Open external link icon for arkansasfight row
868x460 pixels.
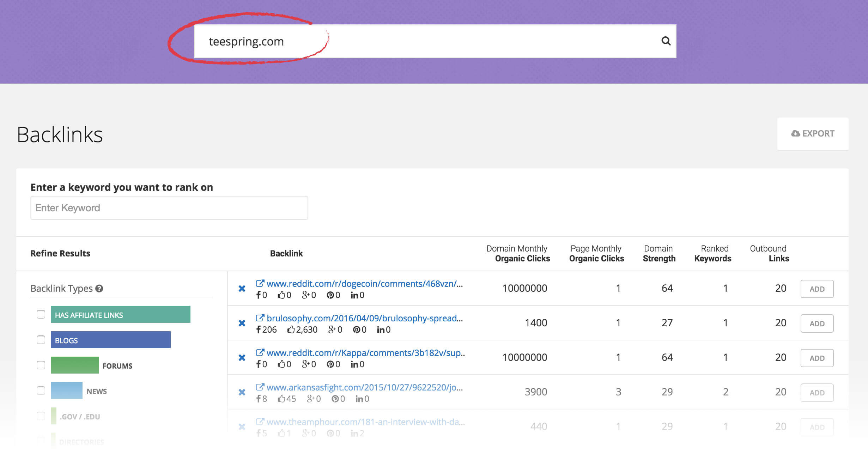click(260, 387)
